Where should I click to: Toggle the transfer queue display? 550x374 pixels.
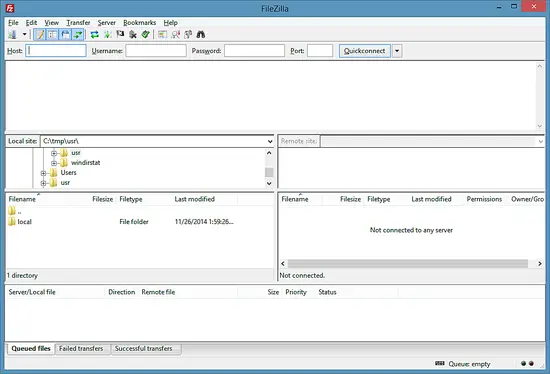point(78,34)
